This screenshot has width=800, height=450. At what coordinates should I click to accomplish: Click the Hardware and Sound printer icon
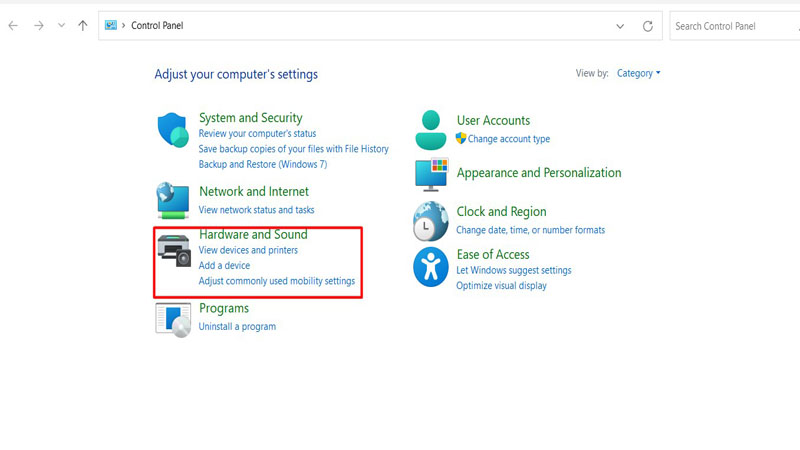pyautogui.click(x=173, y=251)
